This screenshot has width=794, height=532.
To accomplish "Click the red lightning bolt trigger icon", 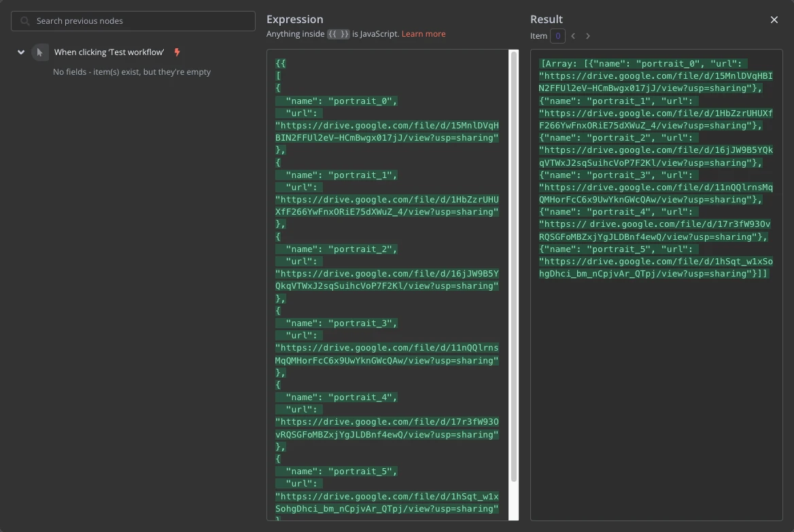I will coord(177,52).
